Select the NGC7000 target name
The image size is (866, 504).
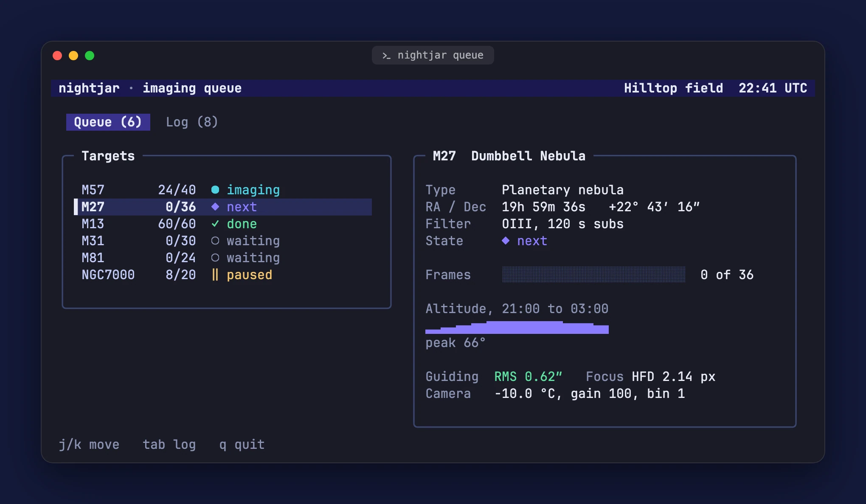click(108, 274)
